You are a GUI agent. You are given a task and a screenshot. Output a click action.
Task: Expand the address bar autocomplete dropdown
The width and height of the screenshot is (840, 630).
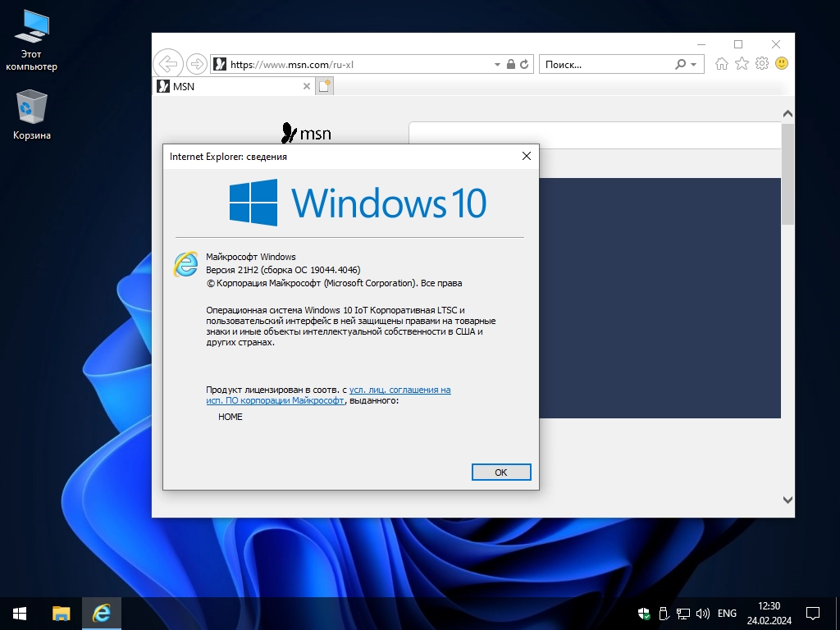[497, 64]
